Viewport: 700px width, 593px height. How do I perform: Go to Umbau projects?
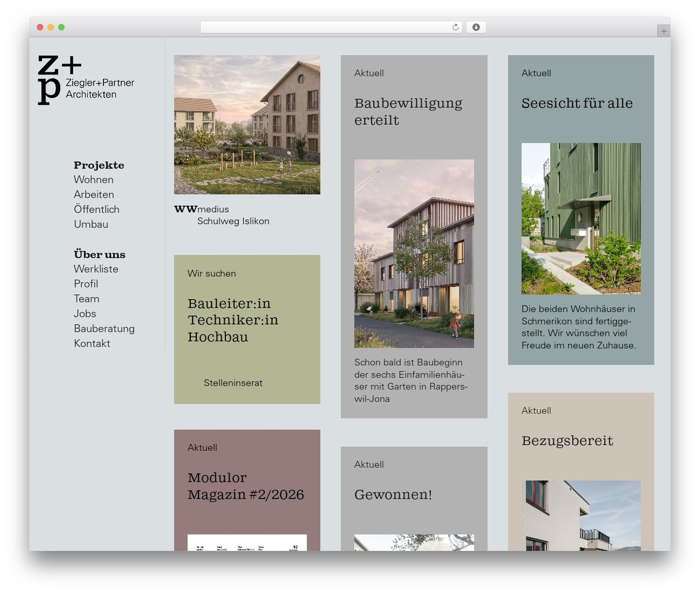click(x=91, y=224)
